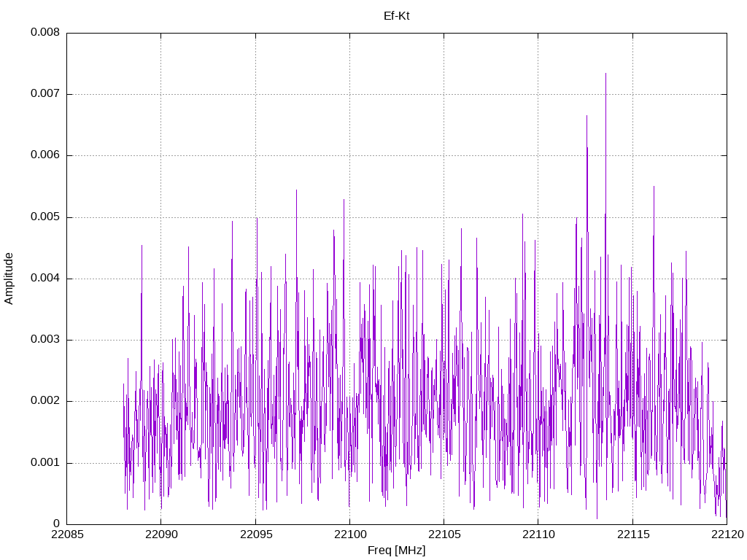Click the y-axis tick label 0.002
This screenshot has height=560, width=747.
(45, 401)
